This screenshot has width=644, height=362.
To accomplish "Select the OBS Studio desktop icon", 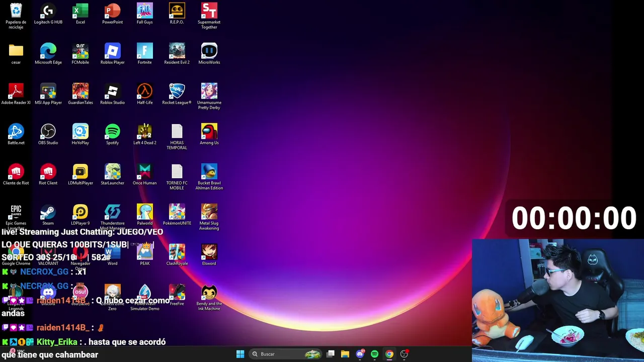I will (x=48, y=135).
